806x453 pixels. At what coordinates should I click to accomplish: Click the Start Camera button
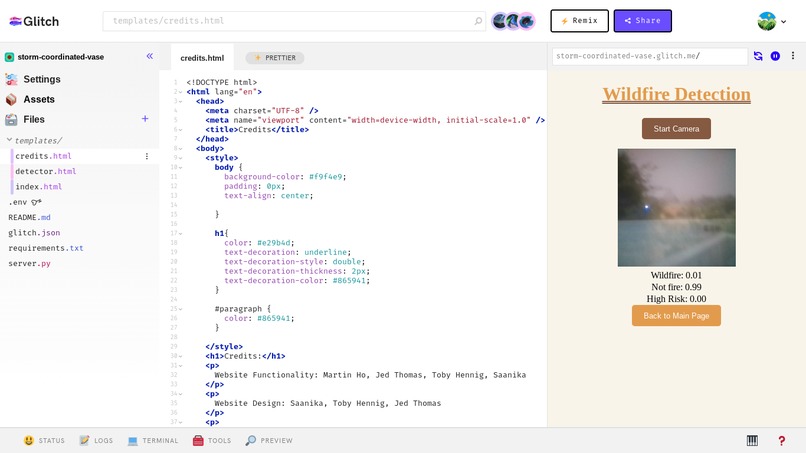[676, 129]
